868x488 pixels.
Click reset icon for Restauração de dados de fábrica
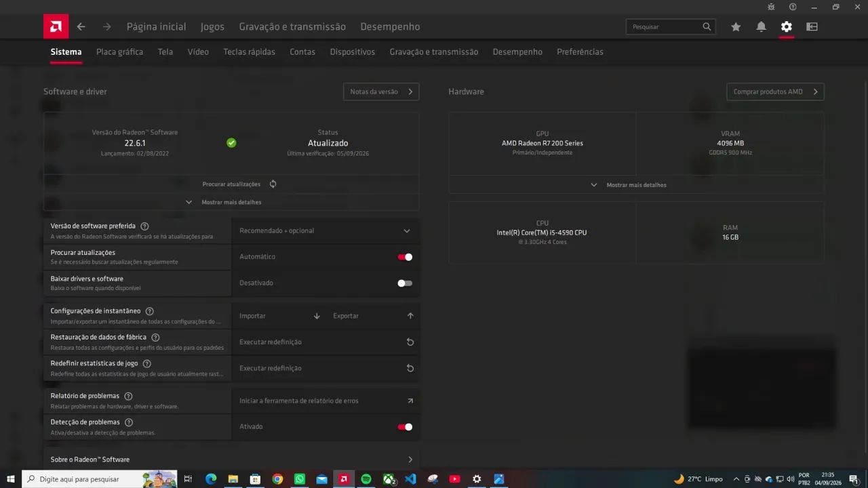tap(410, 342)
